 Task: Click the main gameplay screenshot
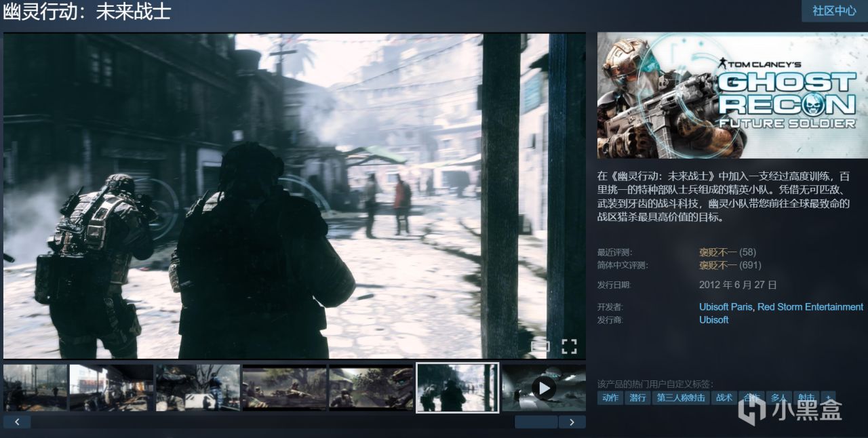[294, 196]
